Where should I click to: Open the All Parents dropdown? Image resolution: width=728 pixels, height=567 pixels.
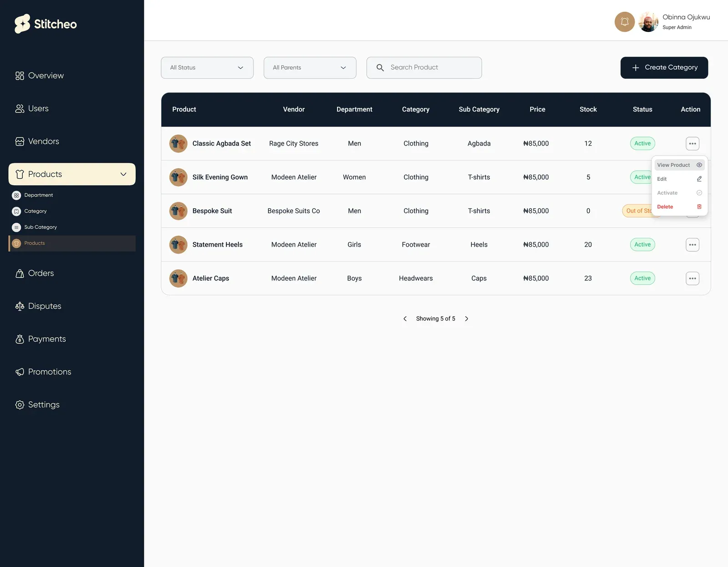click(x=310, y=68)
